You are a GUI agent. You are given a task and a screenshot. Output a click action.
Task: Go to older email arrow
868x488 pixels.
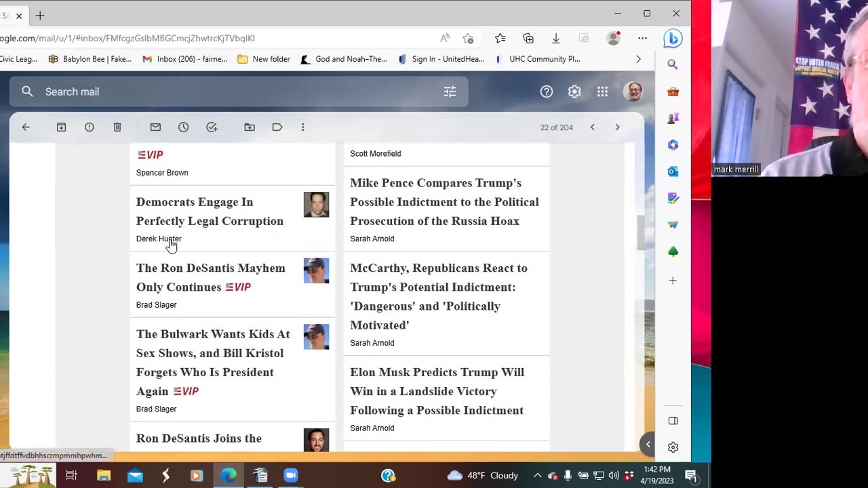coord(617,127)
